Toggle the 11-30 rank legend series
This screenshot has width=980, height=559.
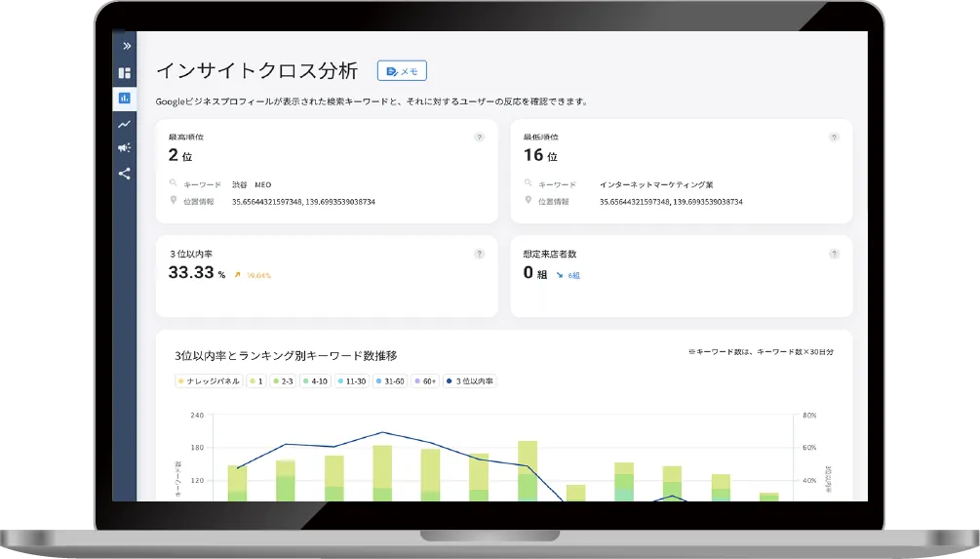pos(352,380)
